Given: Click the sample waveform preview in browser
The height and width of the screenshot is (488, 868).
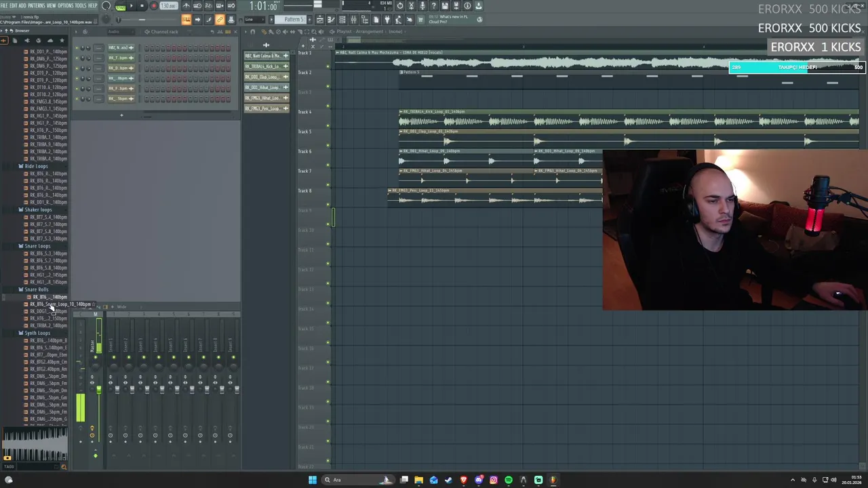Looking at the screenshot, I should (34, 444).
